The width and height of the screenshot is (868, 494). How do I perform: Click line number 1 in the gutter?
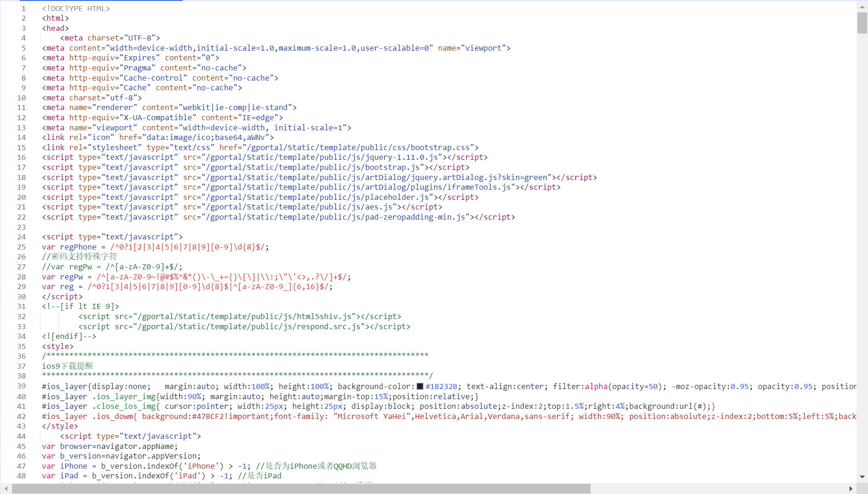(23, 8)
